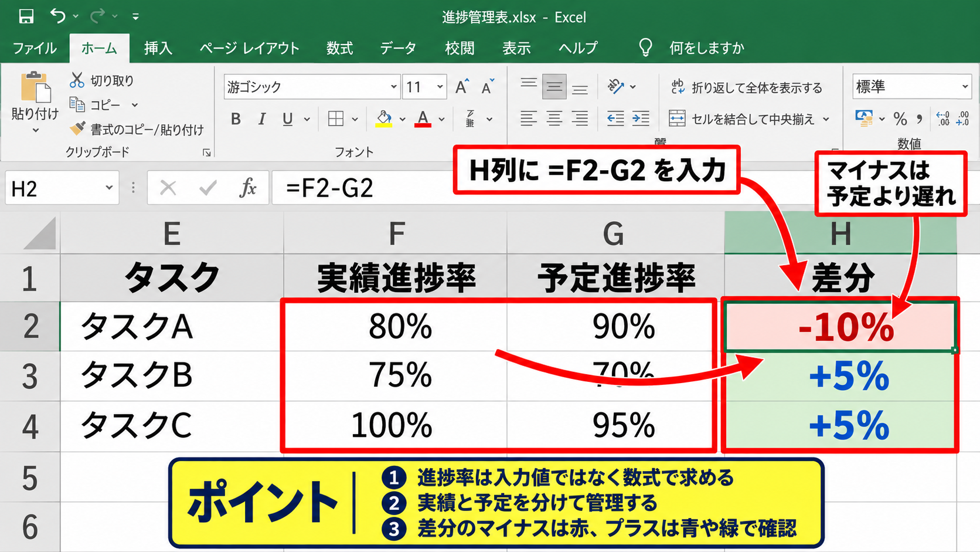Image resolution: width=980 pixels, height=552 pixels.
Task: Click the Redo arrow icon
Action: pyautogui.click(x=97, y=16)
